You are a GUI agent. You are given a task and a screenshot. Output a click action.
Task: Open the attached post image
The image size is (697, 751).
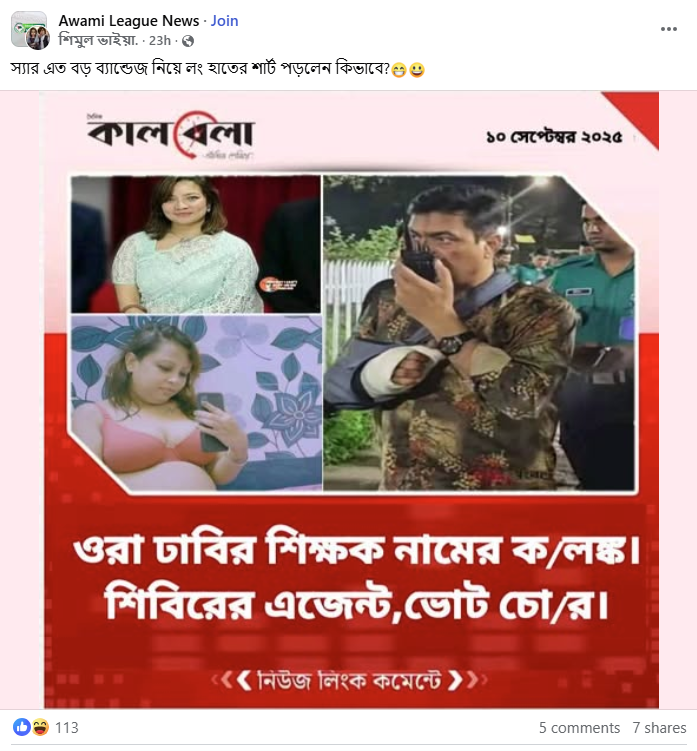349,400
